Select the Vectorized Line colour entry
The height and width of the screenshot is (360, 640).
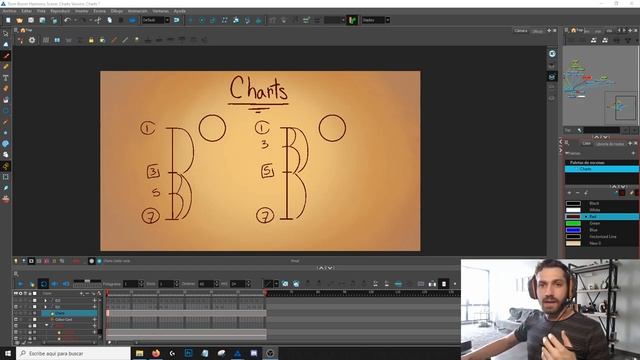[602, 237]
